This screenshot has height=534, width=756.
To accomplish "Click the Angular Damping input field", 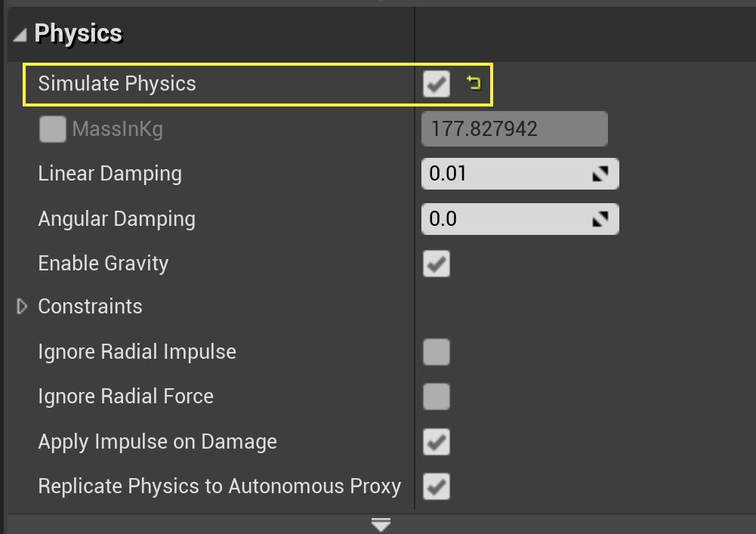I will (506, 218).
